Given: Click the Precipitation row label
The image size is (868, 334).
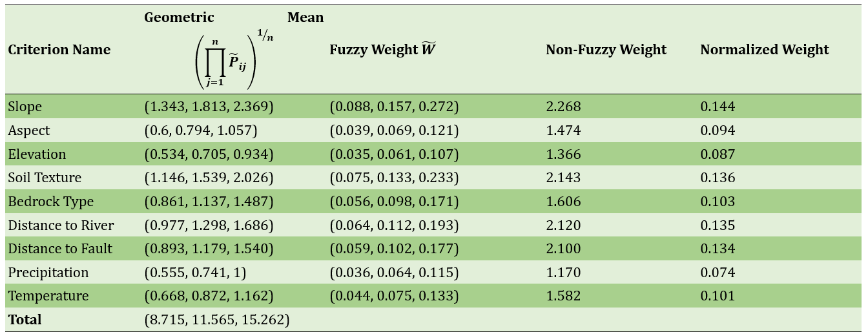Looking at the screenshot, I should click(x=48, y=273).
